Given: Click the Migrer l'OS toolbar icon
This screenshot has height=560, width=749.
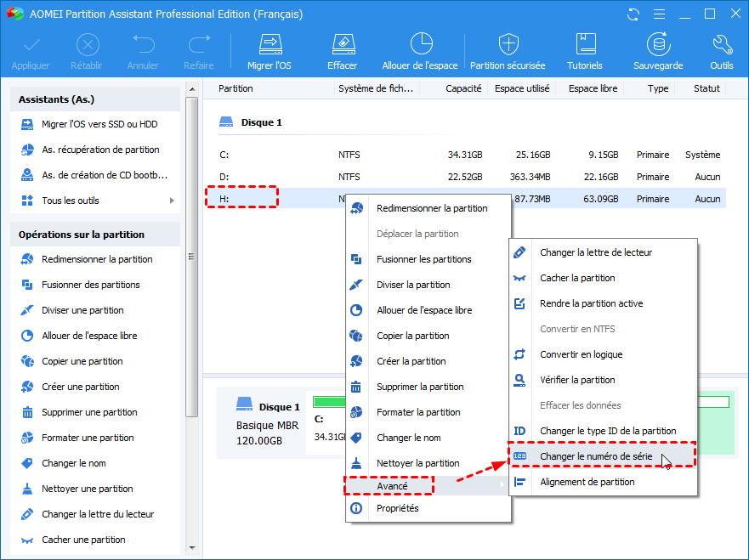Looking at the screenshot, I should pyautogui.click(x=270, y=45).
